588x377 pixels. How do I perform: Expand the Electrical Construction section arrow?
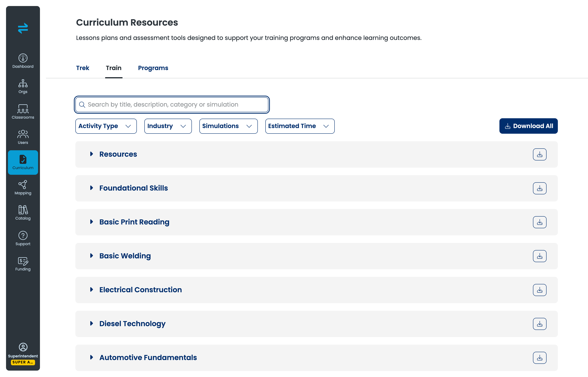tap(91, 290)
